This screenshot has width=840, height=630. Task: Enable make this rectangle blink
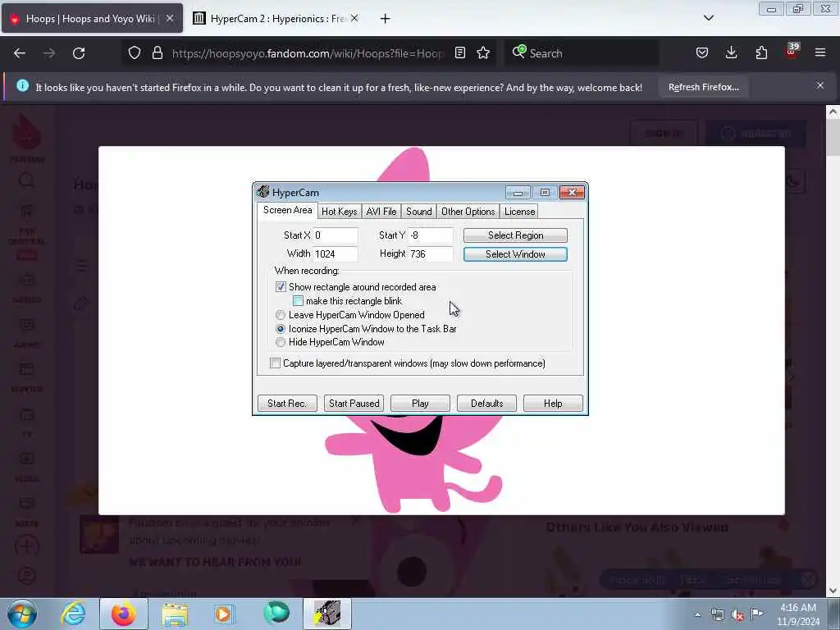point(298,301)
